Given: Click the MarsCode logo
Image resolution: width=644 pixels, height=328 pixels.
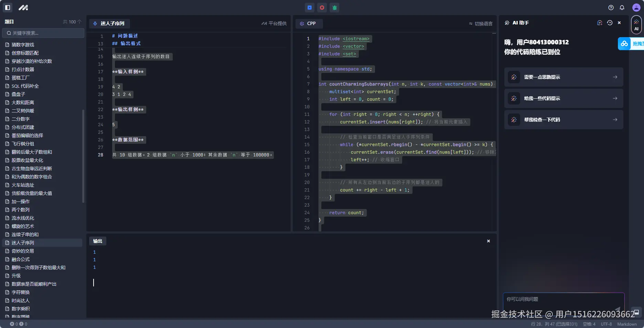Looking at the screenshot, I should 23,8.
